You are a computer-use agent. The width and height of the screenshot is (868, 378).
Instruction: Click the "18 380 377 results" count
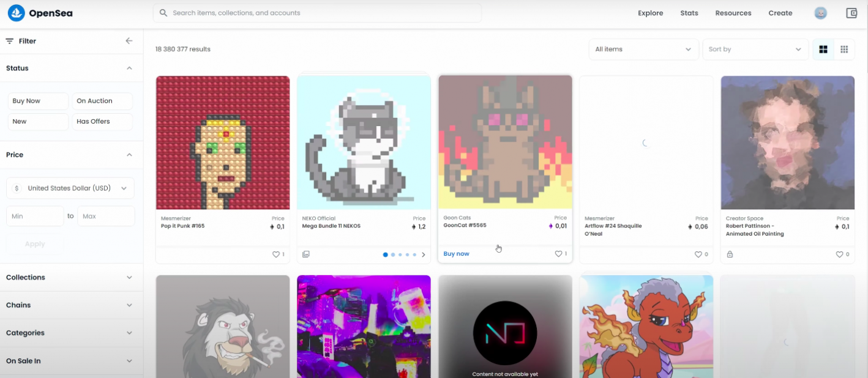pyautogui.click(x=183, y=50)
